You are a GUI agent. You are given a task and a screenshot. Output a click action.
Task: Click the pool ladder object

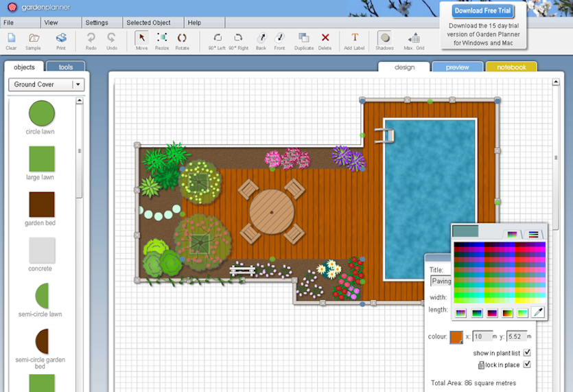point(385,135)
